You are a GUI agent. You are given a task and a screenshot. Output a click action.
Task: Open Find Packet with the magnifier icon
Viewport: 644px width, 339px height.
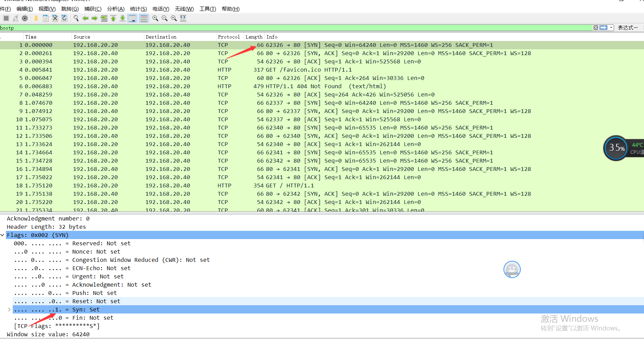pyautogui.click(x=76, y=18)
